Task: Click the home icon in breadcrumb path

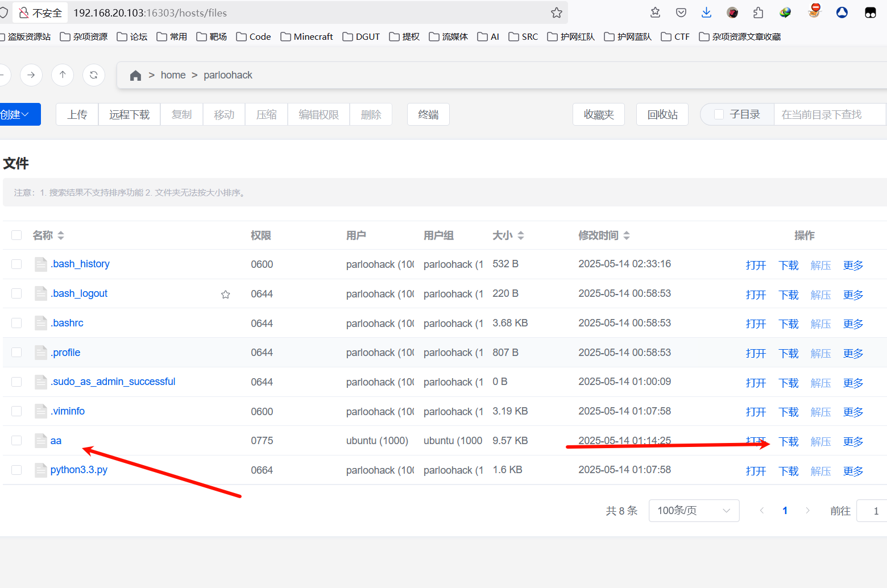Action: pos(135,76)
